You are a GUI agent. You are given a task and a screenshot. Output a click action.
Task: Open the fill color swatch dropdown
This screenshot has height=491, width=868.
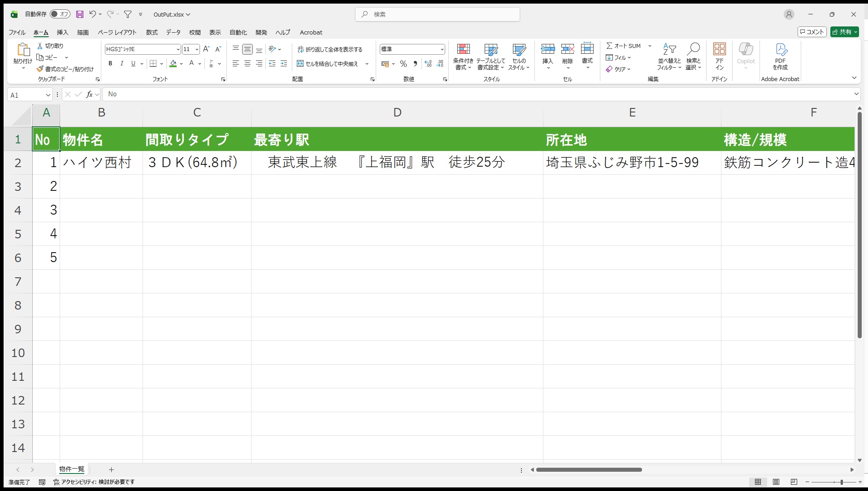[182, 64]
